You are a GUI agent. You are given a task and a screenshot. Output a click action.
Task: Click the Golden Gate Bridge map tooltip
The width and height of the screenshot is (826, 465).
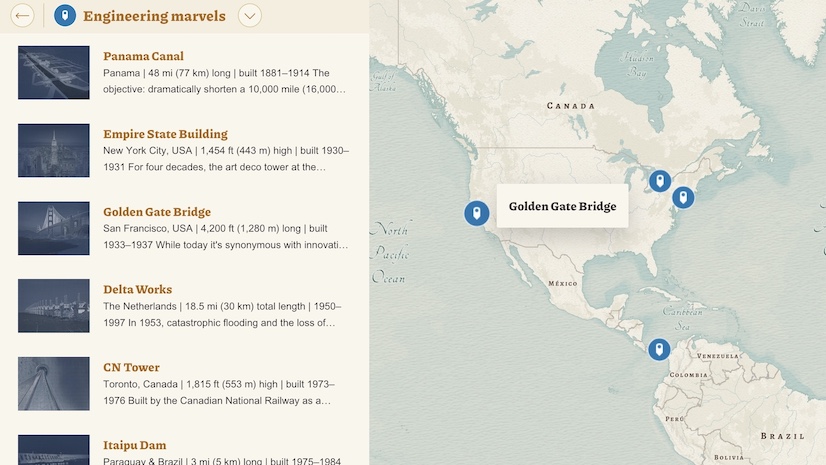(562, 206)
